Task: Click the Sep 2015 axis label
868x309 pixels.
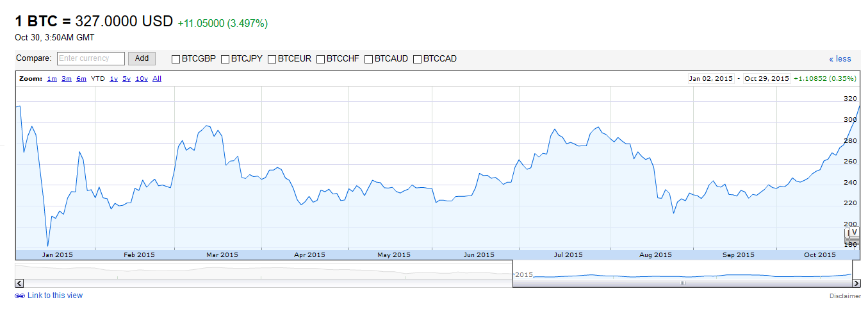Action: point(739,255)
